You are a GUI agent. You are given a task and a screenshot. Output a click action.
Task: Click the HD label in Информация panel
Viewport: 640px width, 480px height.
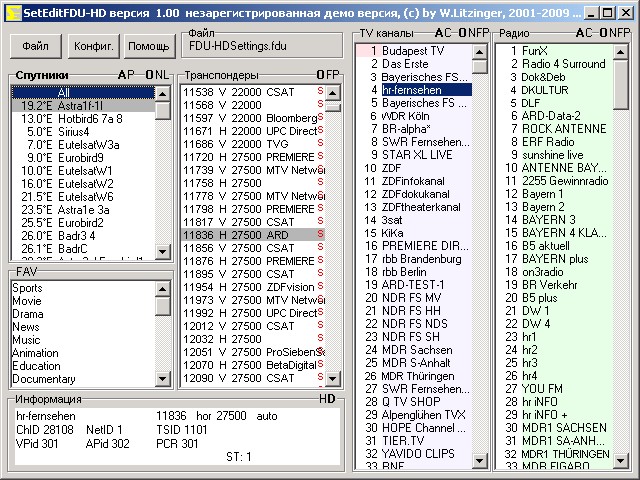[327, 399]
